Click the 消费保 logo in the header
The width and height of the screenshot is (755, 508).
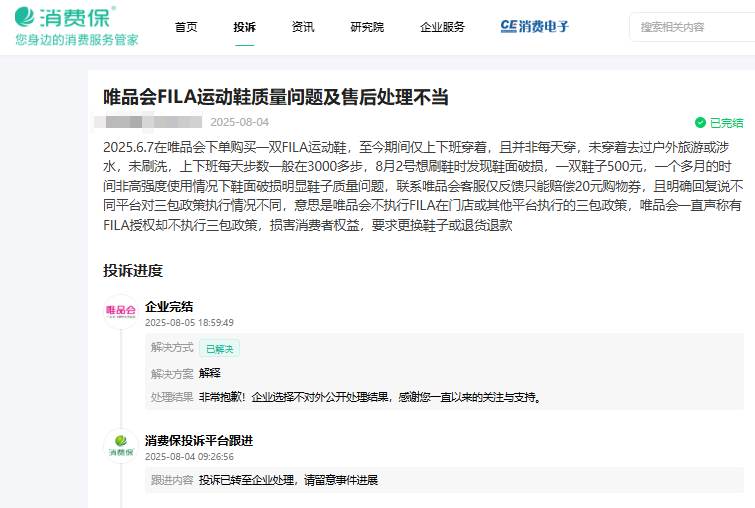click(64, 15)
